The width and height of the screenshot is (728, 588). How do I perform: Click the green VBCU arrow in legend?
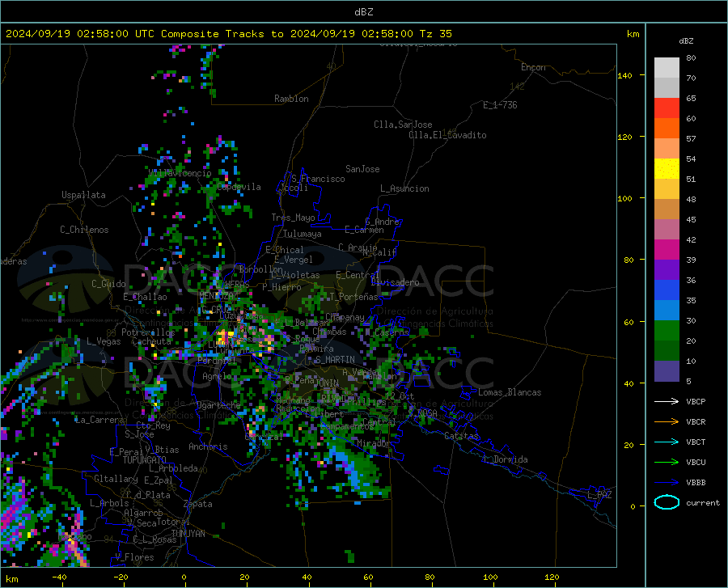(x=667, y=462)
